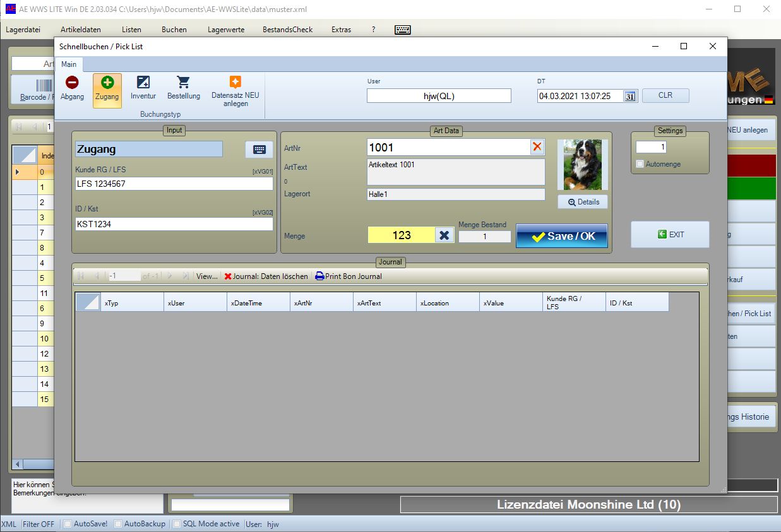Go to previous journal record
The width and height of the screenshot is (781, 532).
pos(97,276)
